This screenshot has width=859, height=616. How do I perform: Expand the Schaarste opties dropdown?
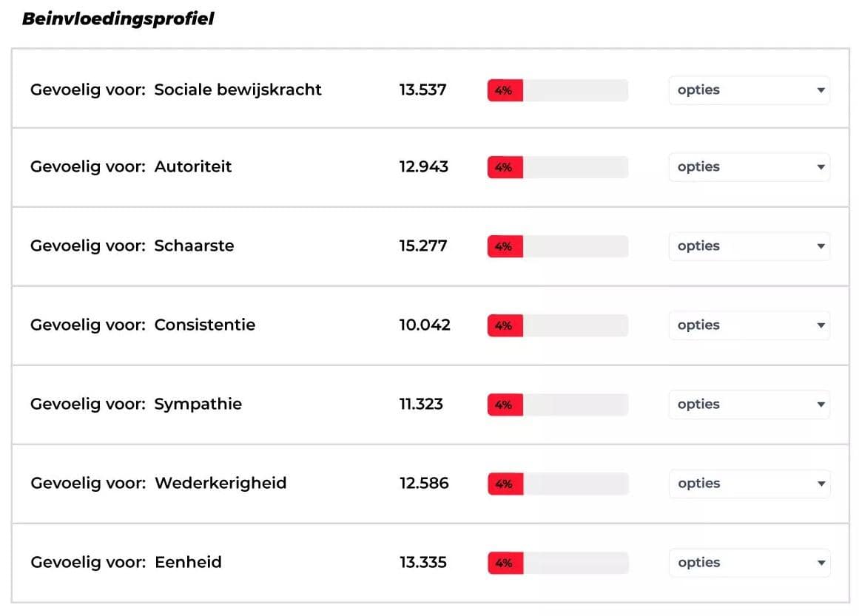(x=749, y=246)
